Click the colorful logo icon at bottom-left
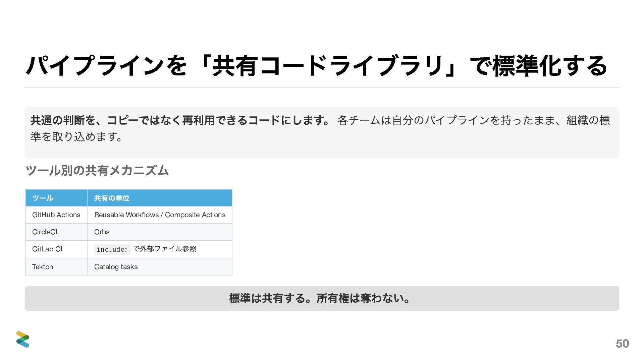644x362 pixels. tap(23, 339)
